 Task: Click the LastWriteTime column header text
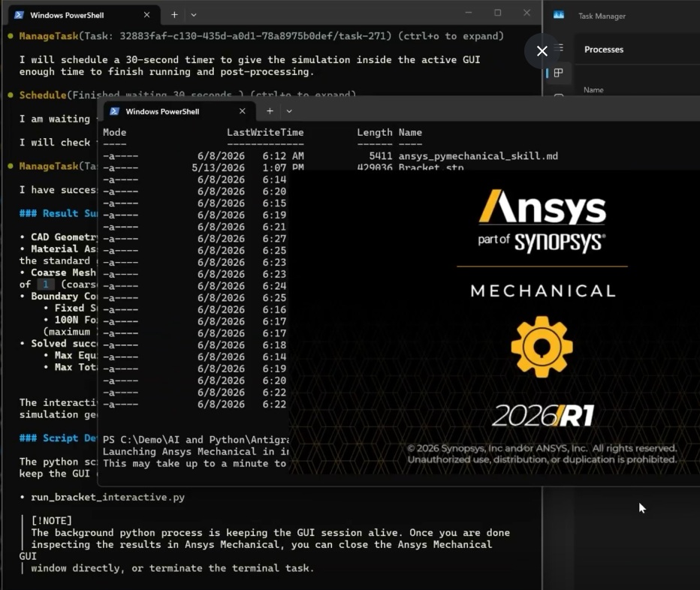265,133
